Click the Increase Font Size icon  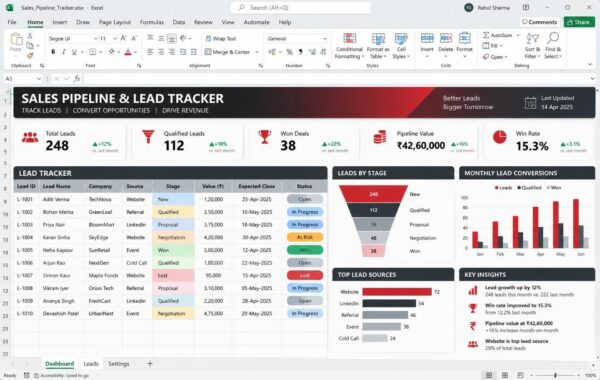tap(123, 38)
